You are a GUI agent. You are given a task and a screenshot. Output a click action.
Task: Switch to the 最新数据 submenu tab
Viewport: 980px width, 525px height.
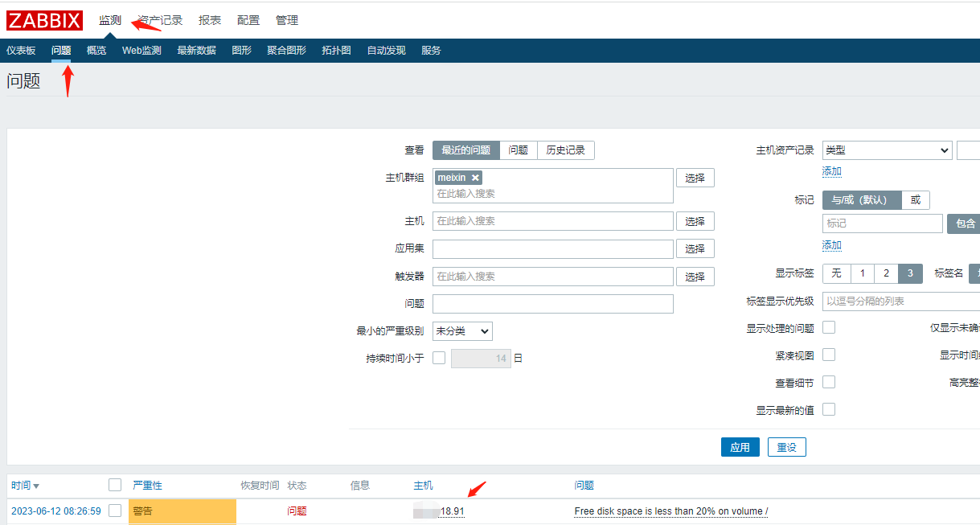[196, 50]
